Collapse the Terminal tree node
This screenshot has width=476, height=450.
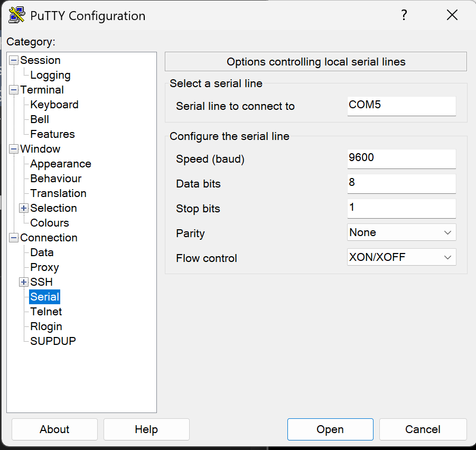14,90
